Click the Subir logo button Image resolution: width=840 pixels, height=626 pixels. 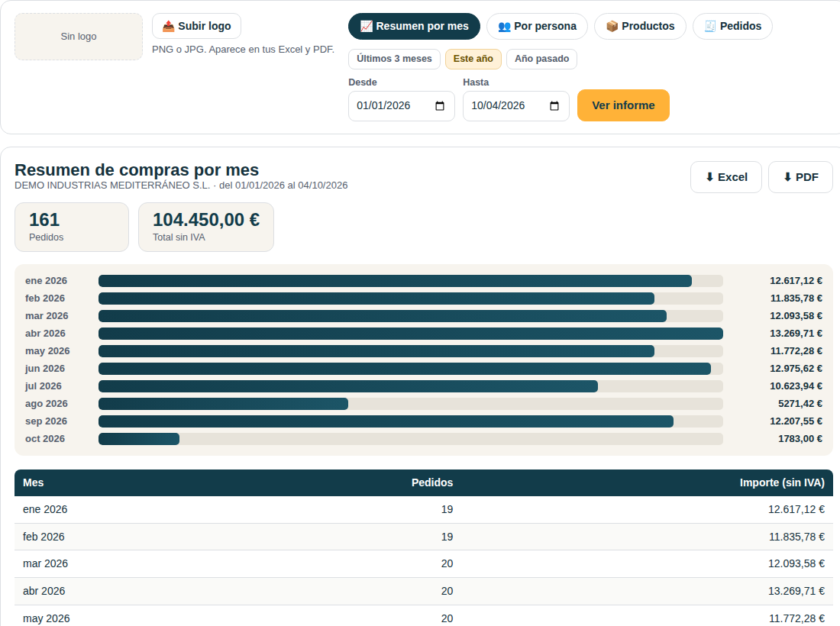[x=196, y=26]
